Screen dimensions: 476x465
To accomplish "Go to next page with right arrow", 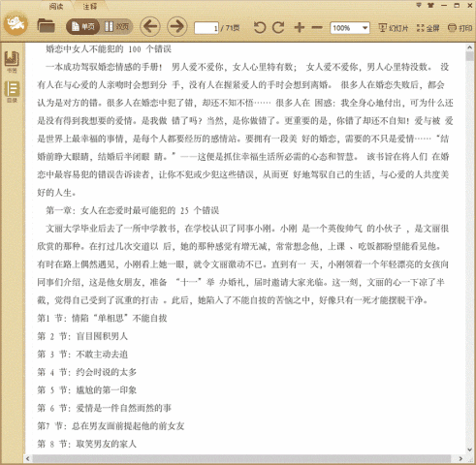I will pos(176,26).
